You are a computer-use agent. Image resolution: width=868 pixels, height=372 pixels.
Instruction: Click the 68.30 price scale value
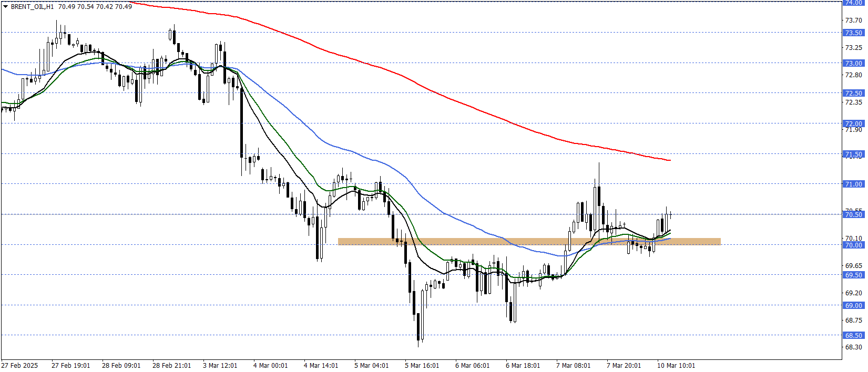tap(853, 347)
